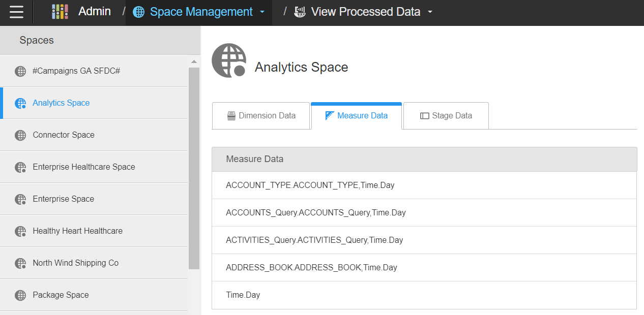Select the Time.Day measure row

243,295
